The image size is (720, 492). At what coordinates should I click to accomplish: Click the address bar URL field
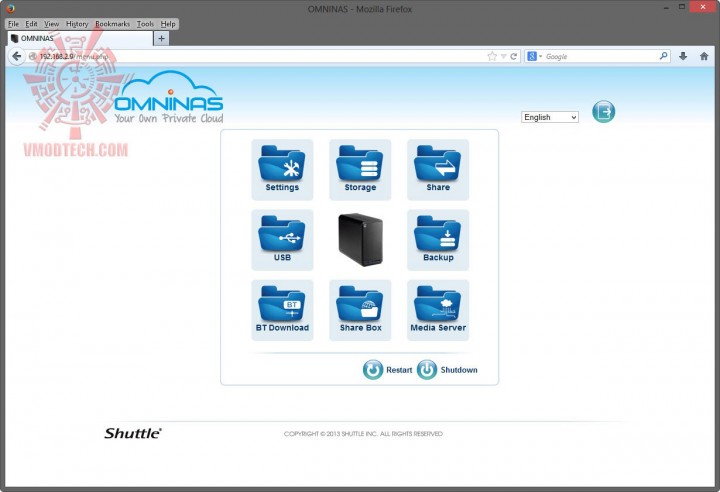pos(255,57)
